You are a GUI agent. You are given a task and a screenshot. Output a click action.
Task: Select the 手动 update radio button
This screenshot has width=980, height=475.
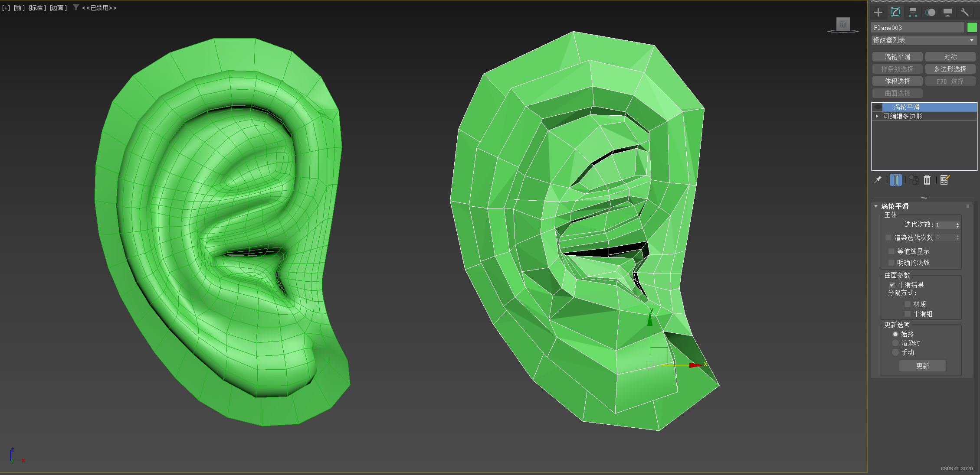tap(895, 352)
